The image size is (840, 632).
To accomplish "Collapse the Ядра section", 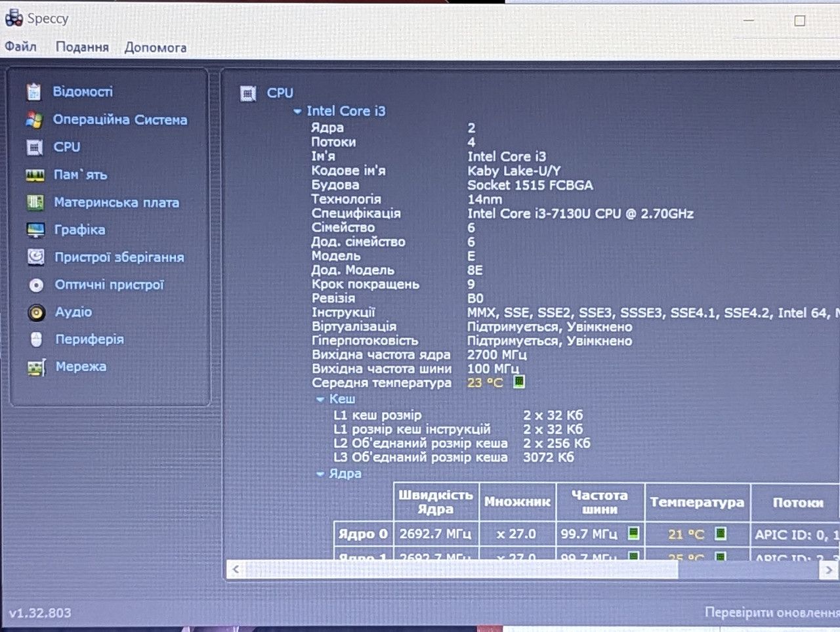I will click(320, 474).
